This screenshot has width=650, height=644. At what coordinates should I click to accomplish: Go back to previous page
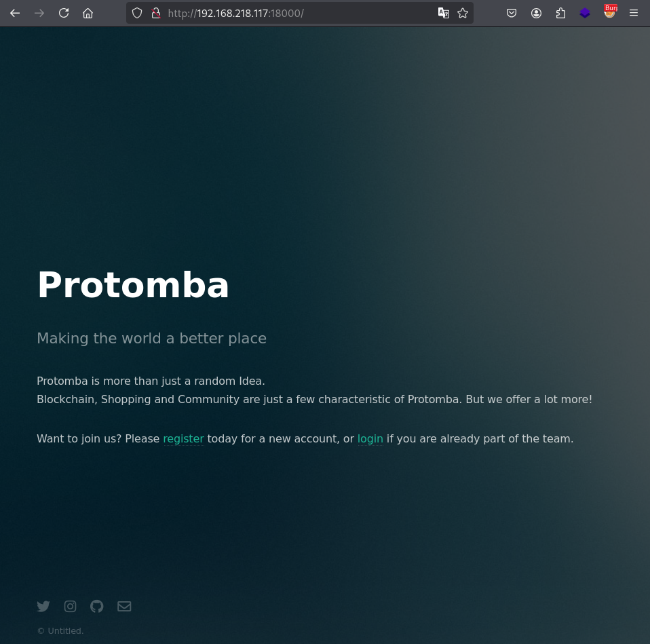click(x=15, y=14)
